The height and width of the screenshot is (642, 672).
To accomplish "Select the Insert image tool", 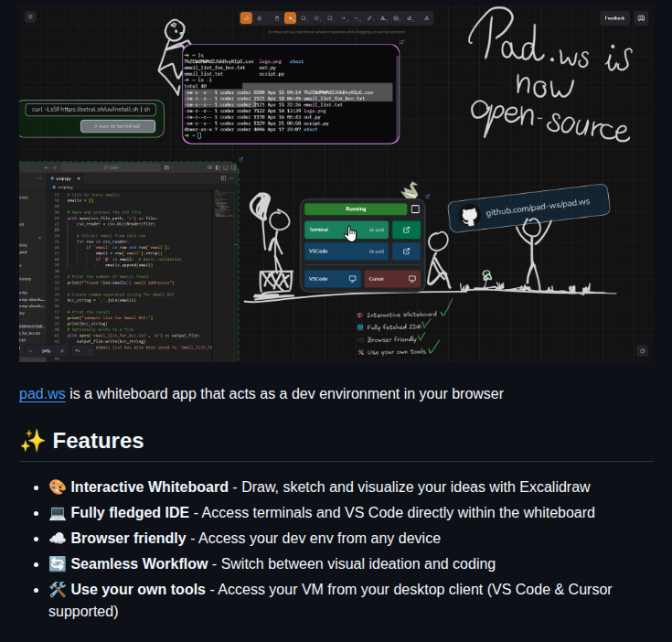I will [397, 18].
